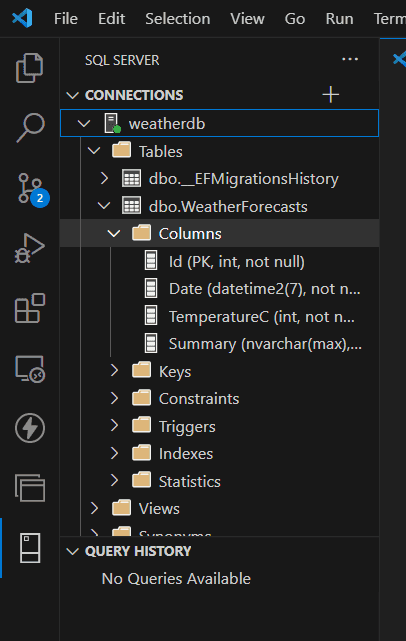Expand the dbo.__EFMigrationsHistory table
This screenshot has width=406, height=641.
tap(105, 178)
